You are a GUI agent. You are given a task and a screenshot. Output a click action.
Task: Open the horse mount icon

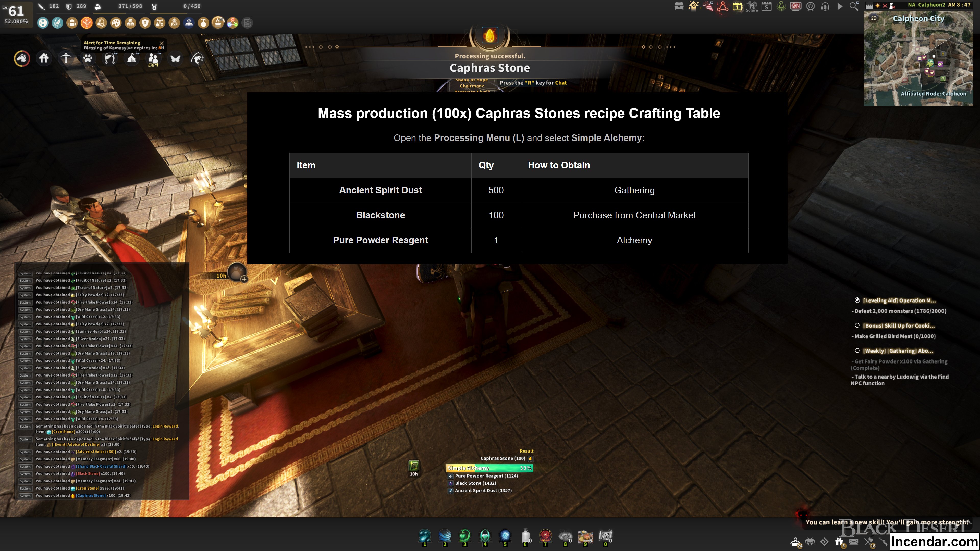coord(22,58)
